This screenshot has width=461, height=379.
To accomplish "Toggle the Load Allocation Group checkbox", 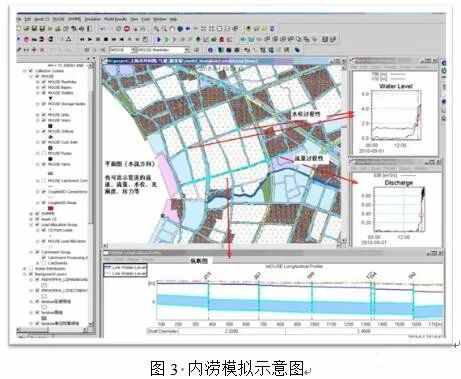I will tap(37, 225).
